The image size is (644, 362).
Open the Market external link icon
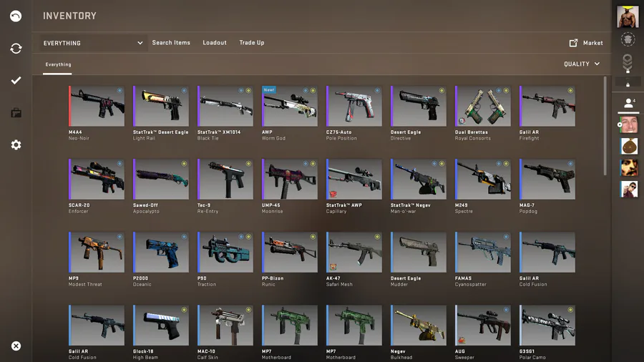573,43
